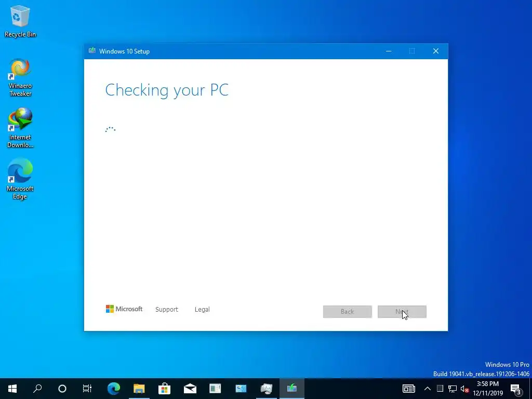Launch Microsoft Edge from the taskbar

click(114, 389)
